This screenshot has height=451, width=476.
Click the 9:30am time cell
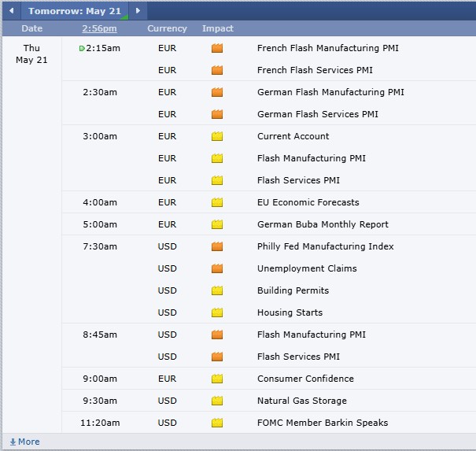pyautogui.click(x=100, y=401)
